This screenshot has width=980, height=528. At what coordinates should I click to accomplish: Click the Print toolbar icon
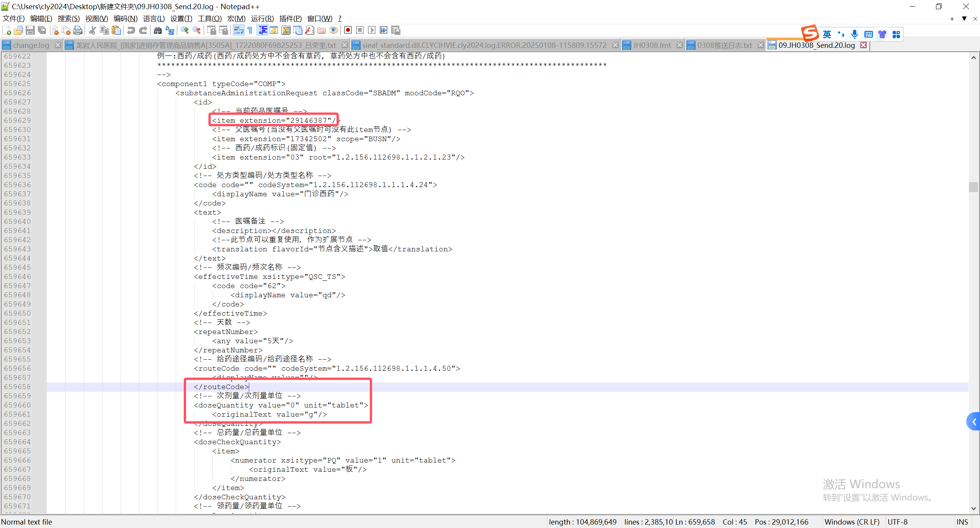78,30
